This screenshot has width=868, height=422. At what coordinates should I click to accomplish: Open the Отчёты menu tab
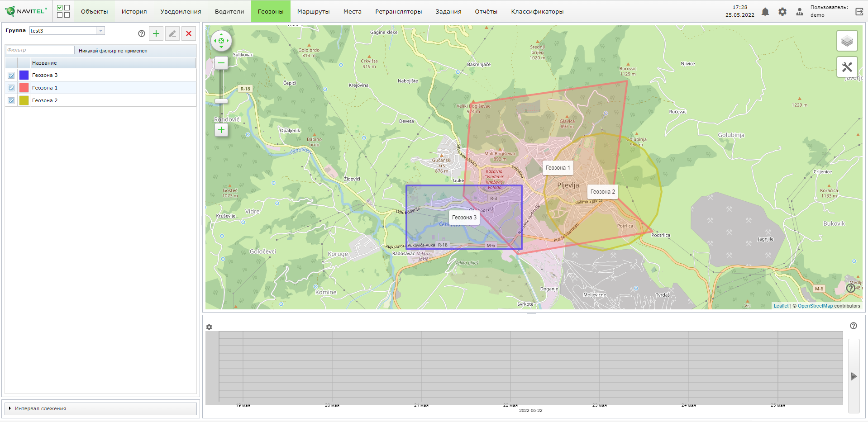486,12
